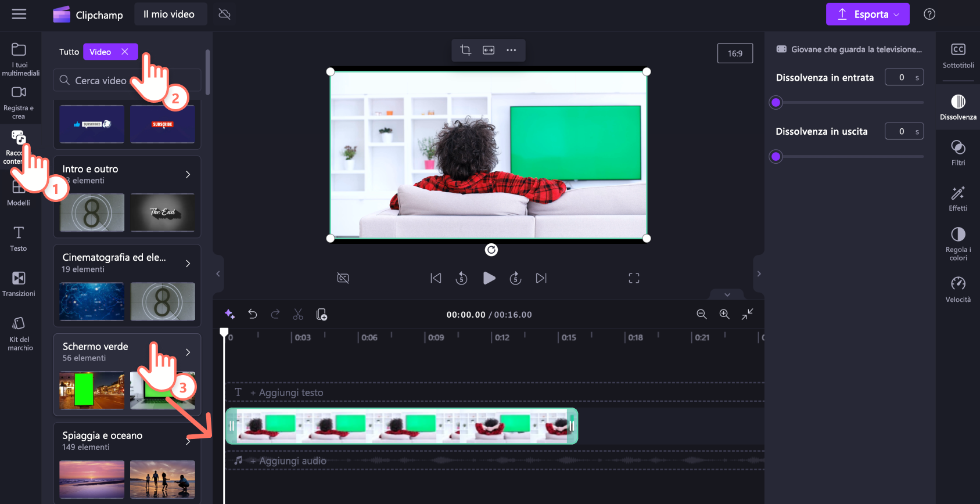Screen dimensions: 980x504
Task: Open the Transizioni sidebar tab
Action: point(19,284)
